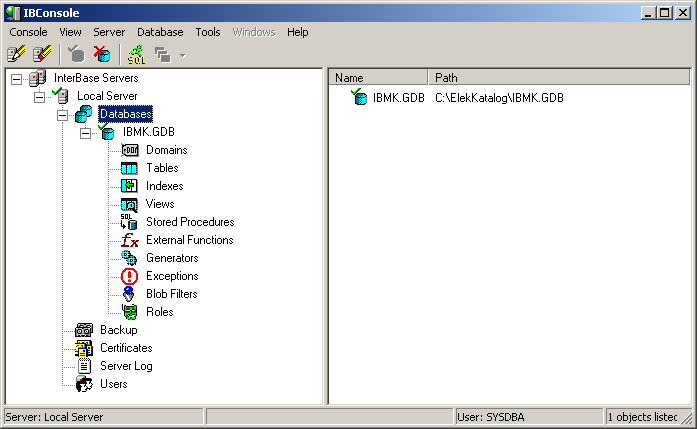The width and height of the screenshot is (697, 429).
Task: Click the User: SYSDBA status bar entry
Action: [x=529, y=417]
